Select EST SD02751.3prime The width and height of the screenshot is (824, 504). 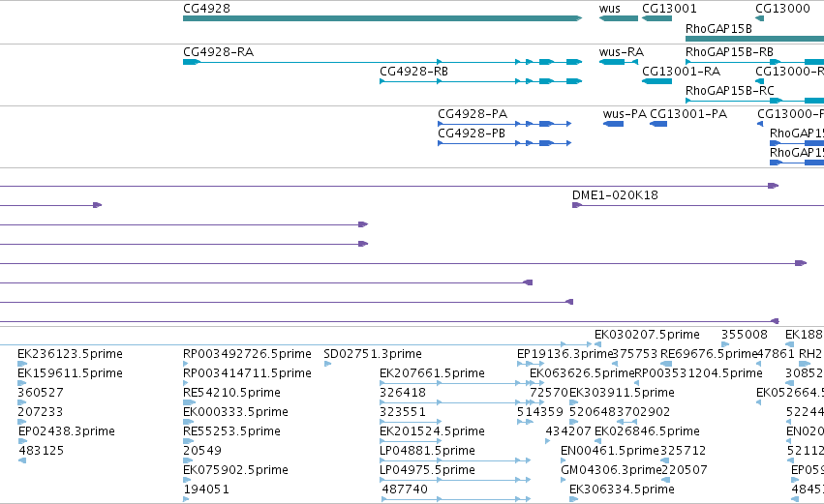click(373, 354)
